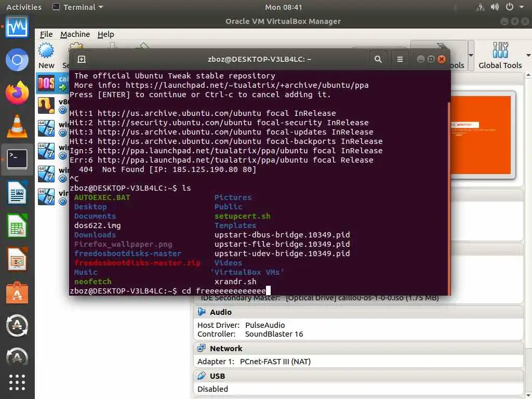This screenshot has height=399, width=532.
Task: Select the first Windows 7 VM icon
Action: coord(46,128)
